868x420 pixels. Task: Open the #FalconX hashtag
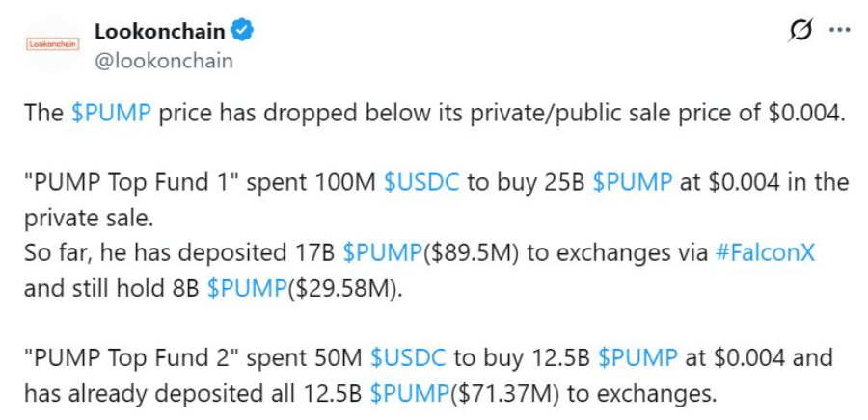769,251
